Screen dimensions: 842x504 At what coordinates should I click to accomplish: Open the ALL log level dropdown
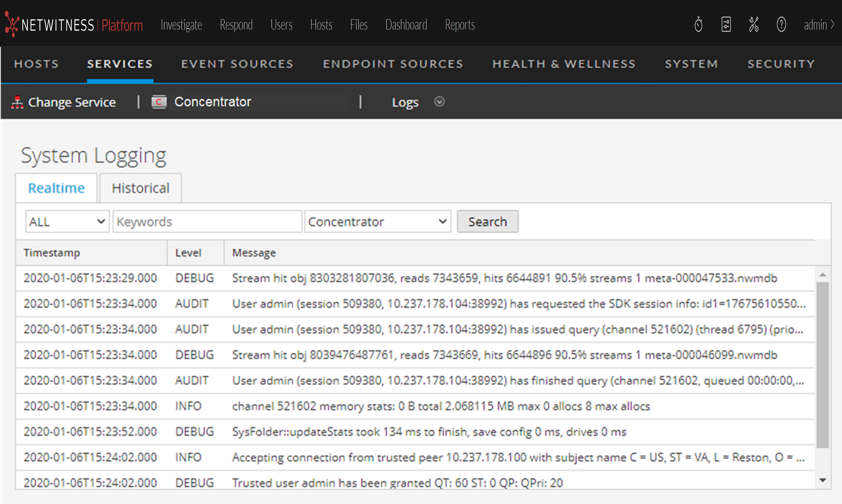click(67, 222)
